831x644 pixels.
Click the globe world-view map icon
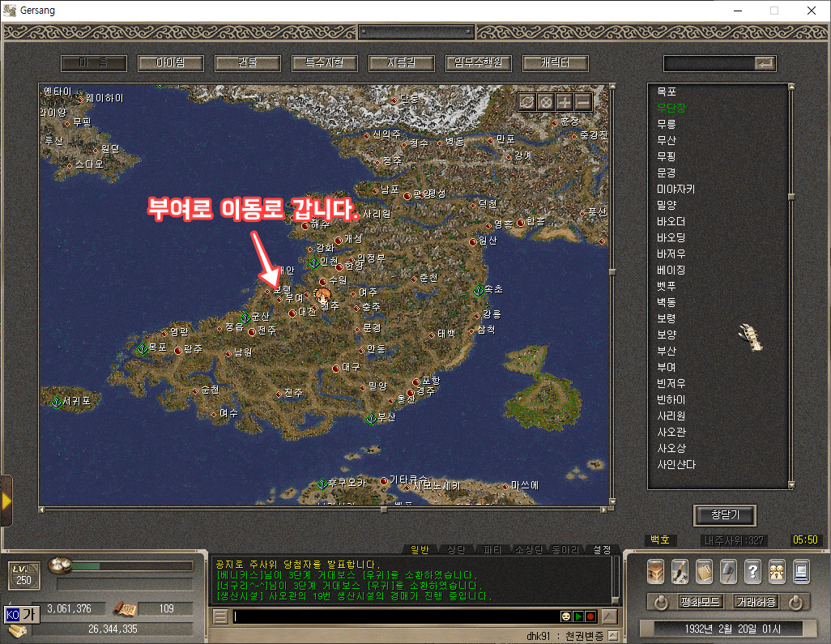526,102
